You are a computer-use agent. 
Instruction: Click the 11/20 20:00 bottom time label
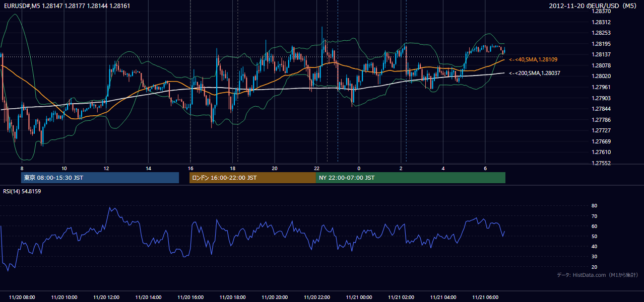275,297
